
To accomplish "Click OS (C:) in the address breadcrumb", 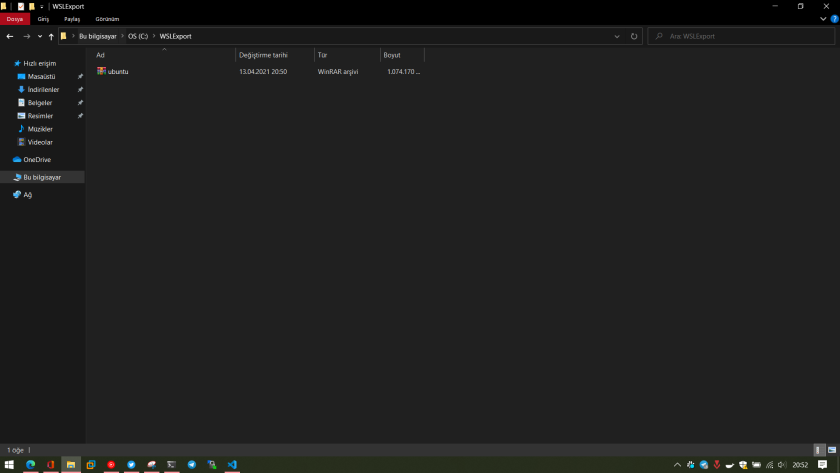I will point(138,36).
